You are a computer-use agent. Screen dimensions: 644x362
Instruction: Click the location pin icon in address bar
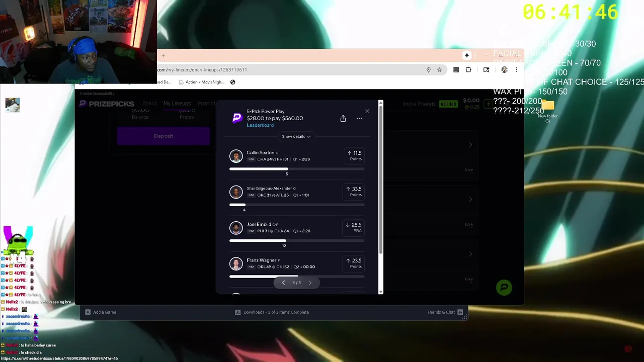[429, 70]
